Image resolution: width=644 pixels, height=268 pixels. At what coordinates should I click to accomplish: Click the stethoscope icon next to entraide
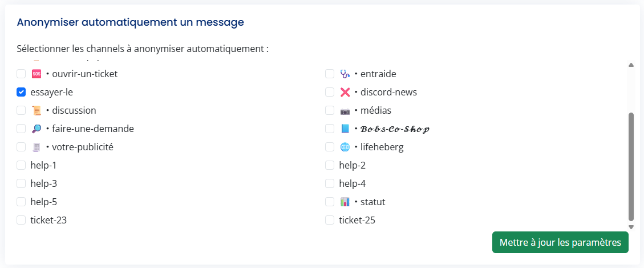[345, 74]
